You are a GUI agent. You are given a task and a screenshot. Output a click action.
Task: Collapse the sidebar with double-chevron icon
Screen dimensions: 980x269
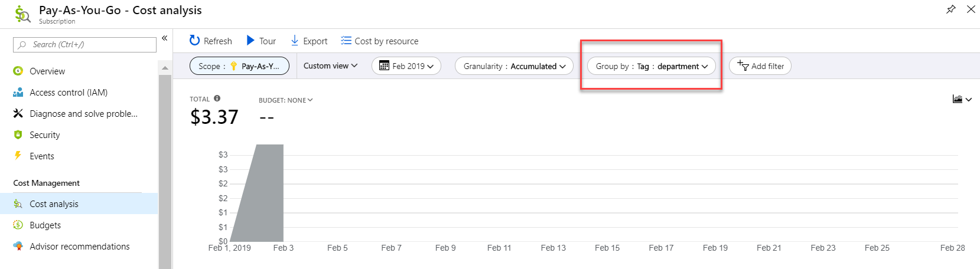(x=165, y=38)
